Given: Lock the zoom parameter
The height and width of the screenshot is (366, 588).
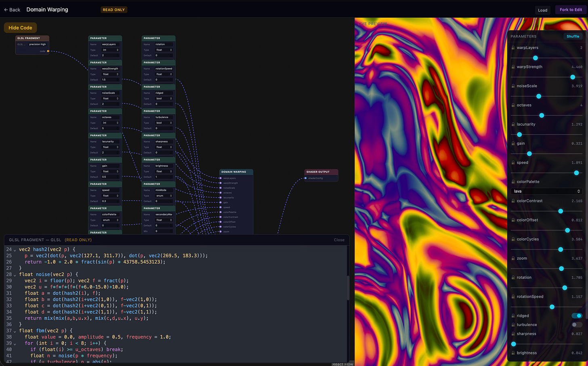Looking at the screenshot, I should [513, 259].
